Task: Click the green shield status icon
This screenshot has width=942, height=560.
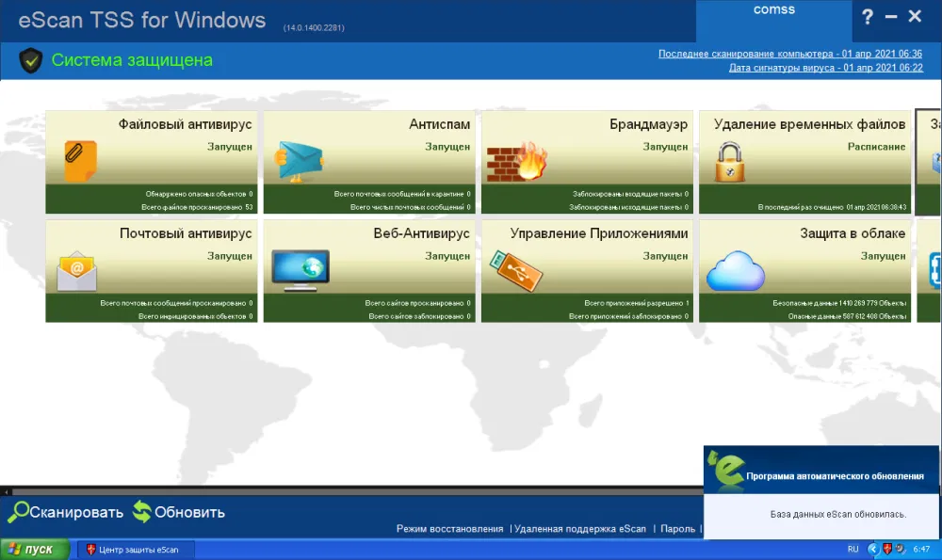Action: (31, 60)
